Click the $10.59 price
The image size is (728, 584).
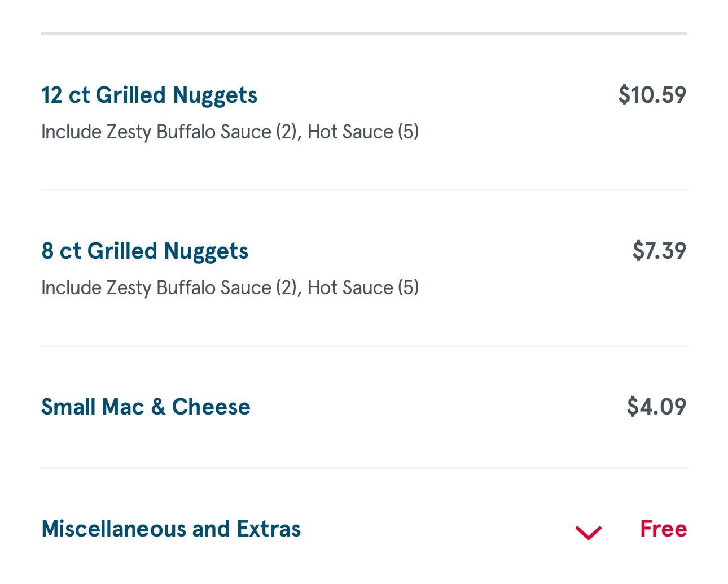coord(652,95)
